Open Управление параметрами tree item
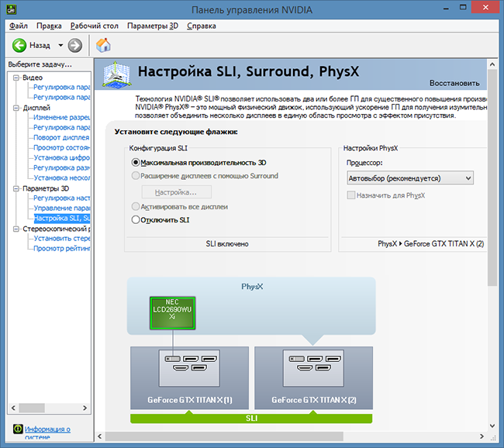The width and height of the screenshot is (504, 448). tap(62, 208)
